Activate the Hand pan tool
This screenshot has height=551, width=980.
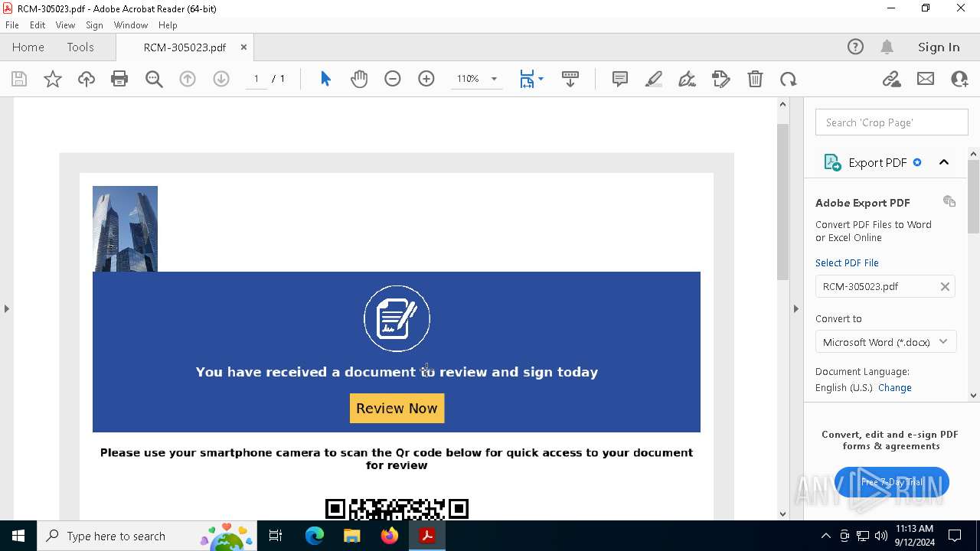click(x=359, y=79)
